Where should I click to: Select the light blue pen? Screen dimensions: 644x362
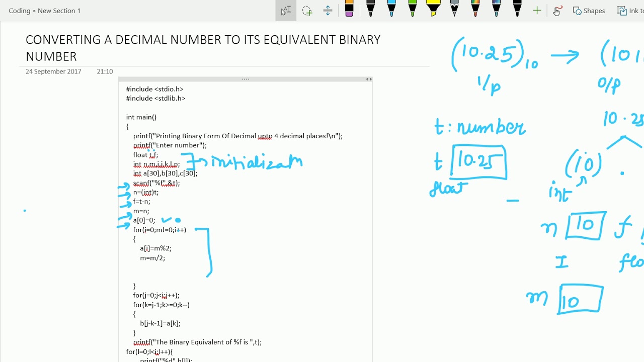[391, 9]
